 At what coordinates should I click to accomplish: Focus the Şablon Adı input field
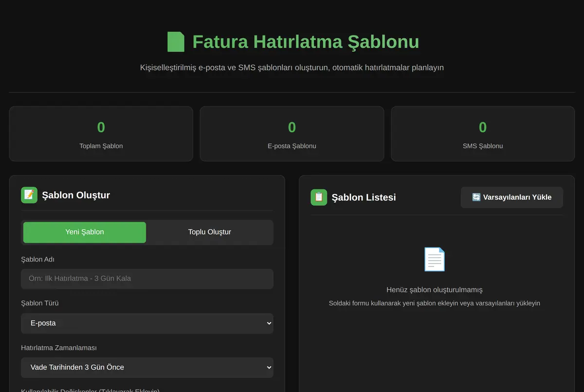147,279
